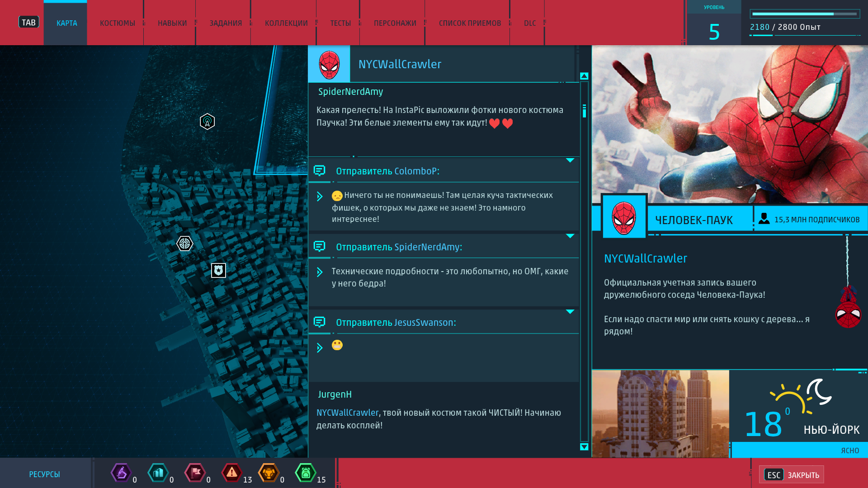Open the СПИСОК ПРИЕМОВ tab
Viewport: 868px width, 488px height.
point(470,23)
